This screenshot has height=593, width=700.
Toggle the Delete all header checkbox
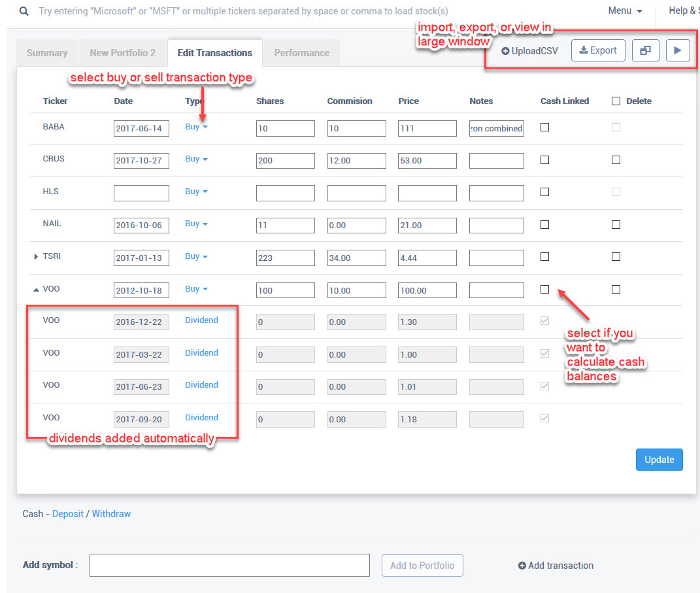[616, 101]
